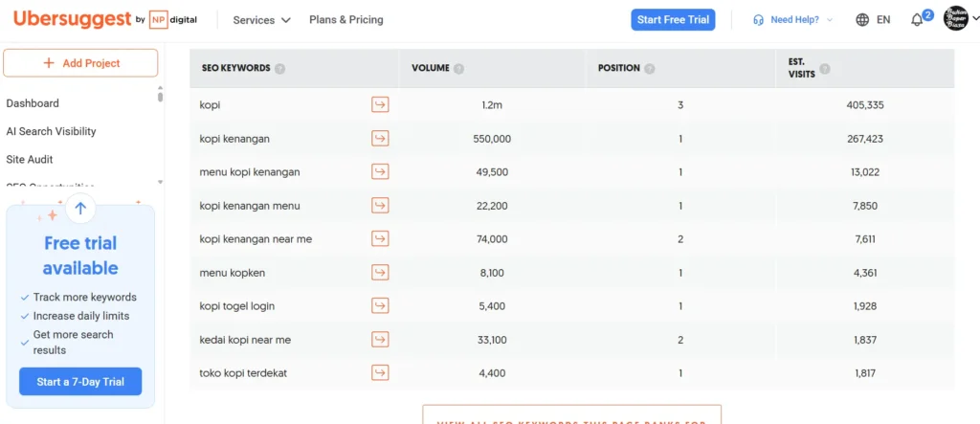980x424 pixels.
Task: Open notifications bell with 2 badge
Action: pyautogui.click(x=918, y=20)
